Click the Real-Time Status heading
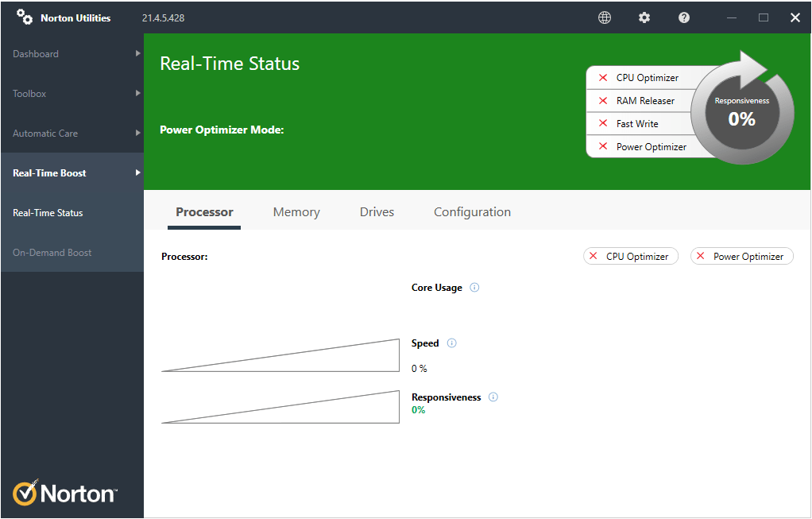This screenshot has height=519, width=812. (x=230, y=64)
